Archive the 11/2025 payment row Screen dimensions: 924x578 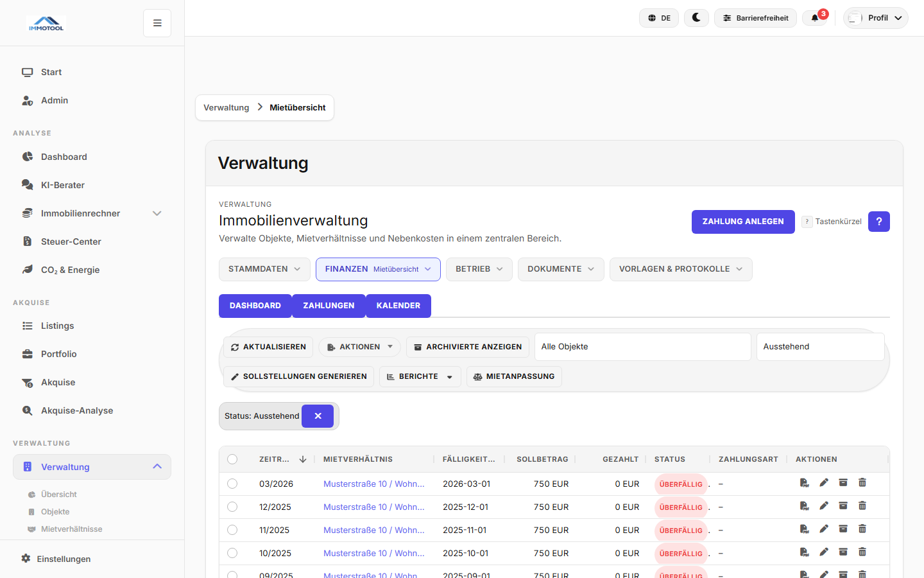pyautogui.click(x=843, y=529)
